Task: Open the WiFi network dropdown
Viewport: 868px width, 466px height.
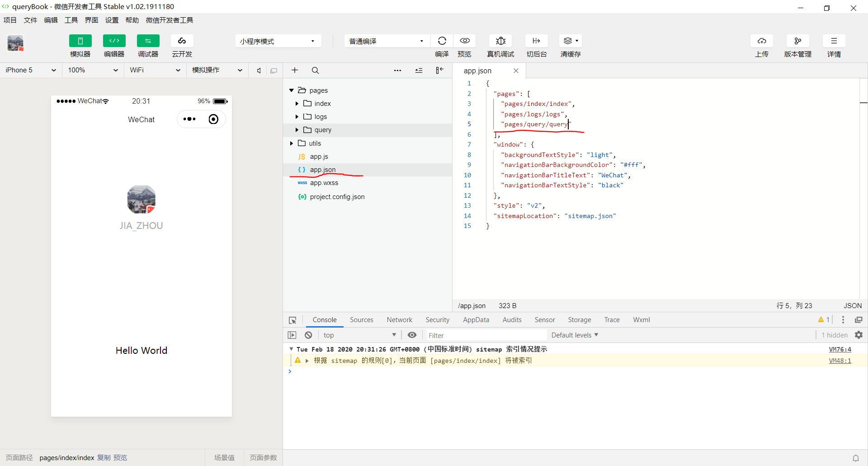Action: pyautogui.click(x=155, y=70)
